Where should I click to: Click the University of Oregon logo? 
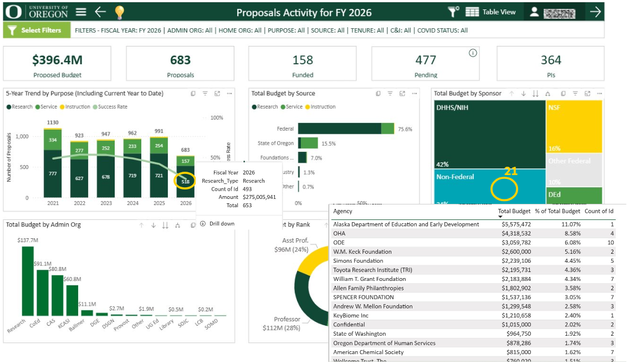[x=37, y=12]
